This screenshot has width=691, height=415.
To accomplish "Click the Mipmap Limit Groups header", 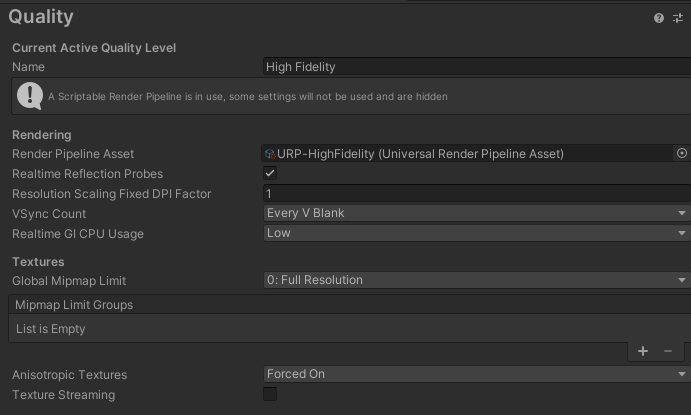I will click(x=350, y=304).
